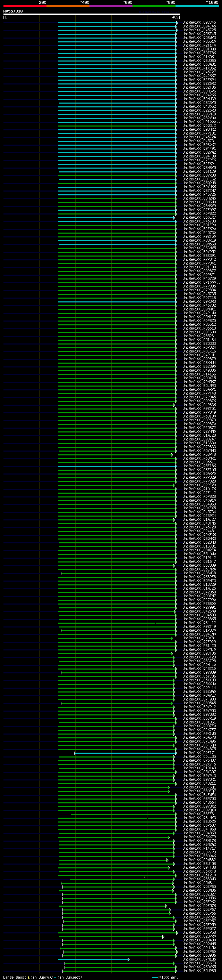
Task: Select the UniRef100_P27991 label
Action: (199, 608)
